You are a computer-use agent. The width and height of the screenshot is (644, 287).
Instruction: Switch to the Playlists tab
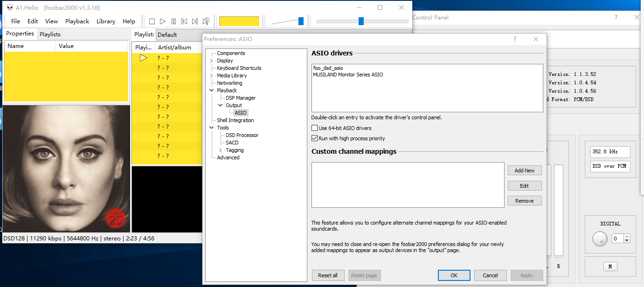50,34
